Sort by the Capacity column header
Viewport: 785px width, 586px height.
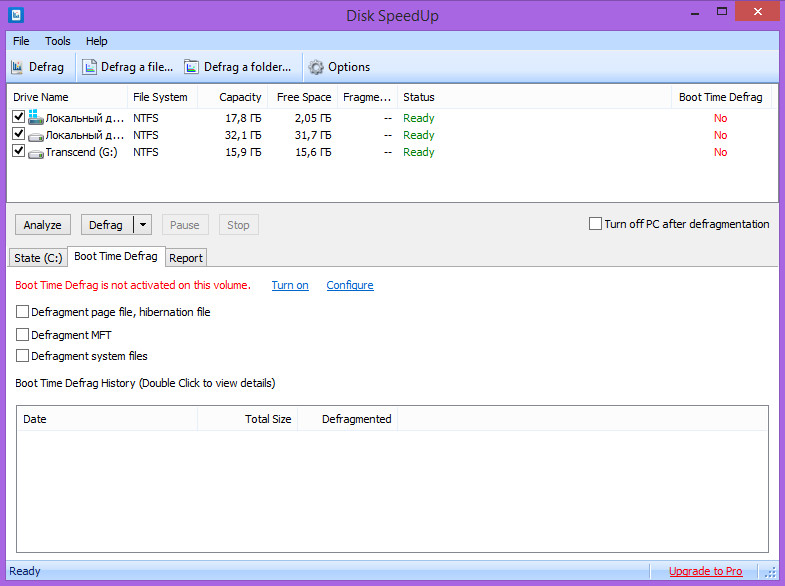tap(233, 97)
